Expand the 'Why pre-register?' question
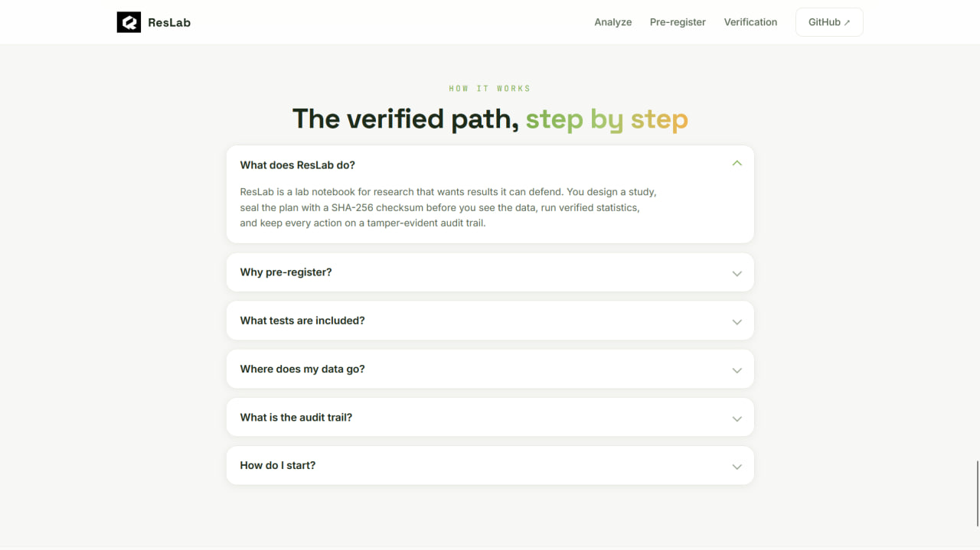 [x=490, y=272]
